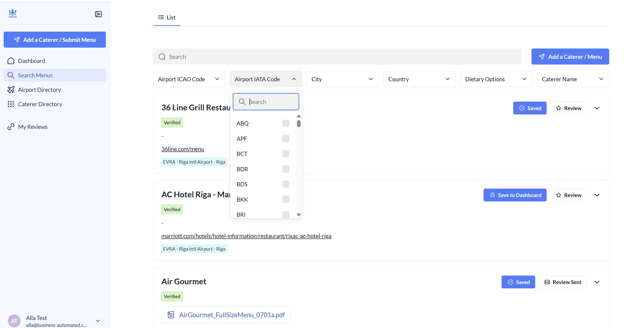This screenshot has width=644, height=328.
Task: Click the Caterer Directory grid icon
Action: (x=11, y=104)
